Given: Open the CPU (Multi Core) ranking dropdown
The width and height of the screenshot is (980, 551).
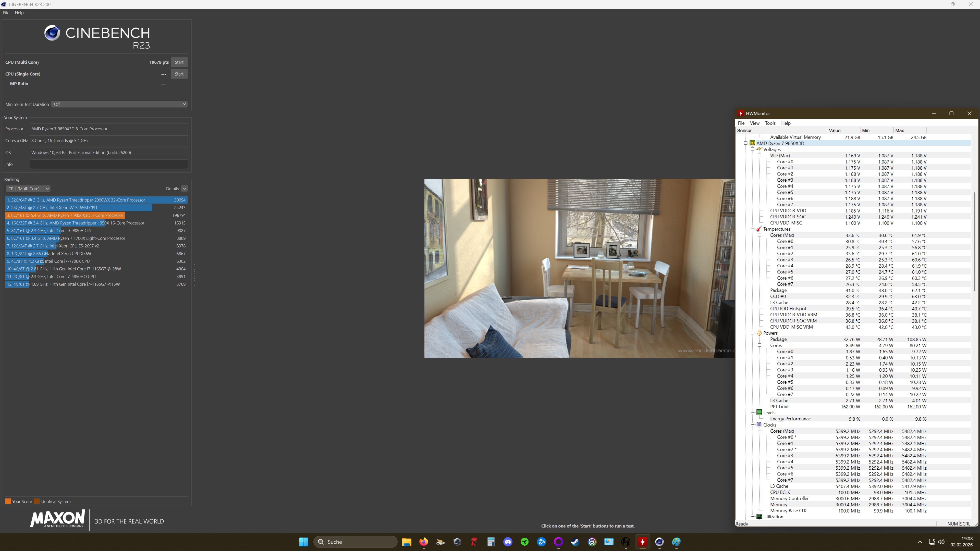Looking at the screenshot, I should (x=28, y=189).
